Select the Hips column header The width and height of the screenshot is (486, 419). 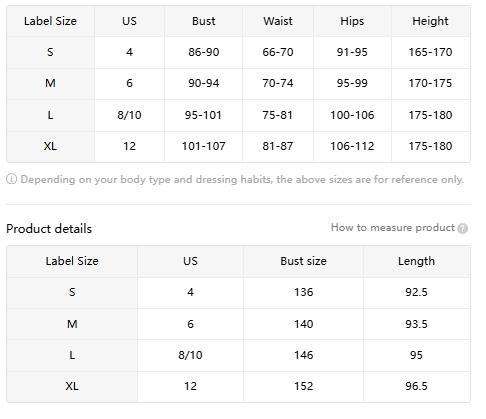coord(352,21)
